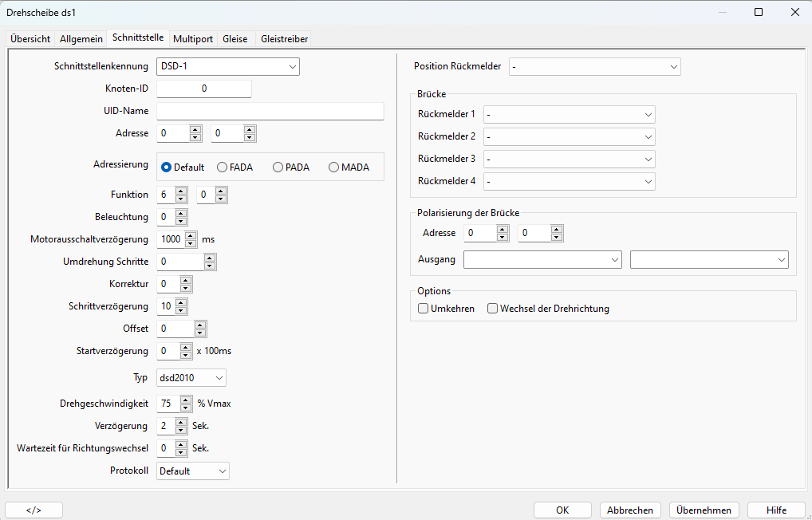Apply changes with Übernehmen
812x520 pixels.
tap(704, 510)
